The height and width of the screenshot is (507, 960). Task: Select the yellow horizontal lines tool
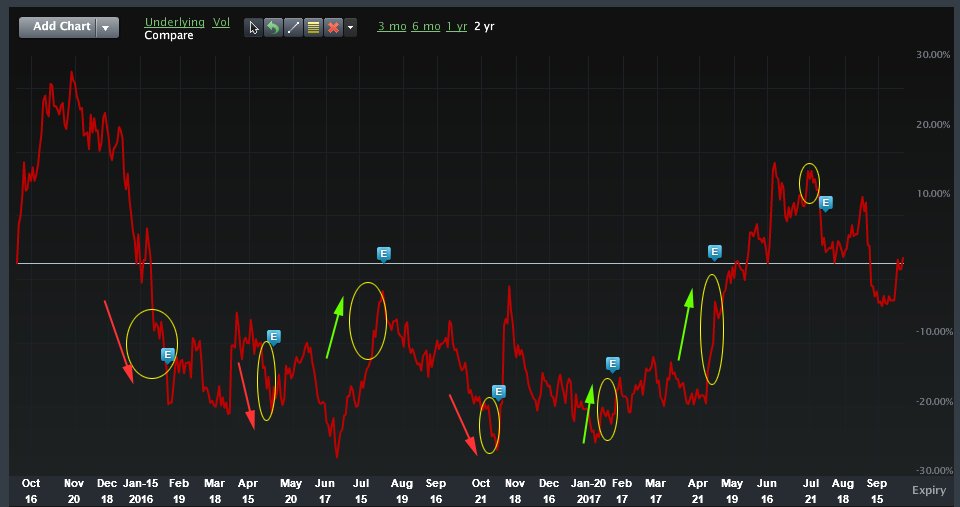tap(313, 28)
